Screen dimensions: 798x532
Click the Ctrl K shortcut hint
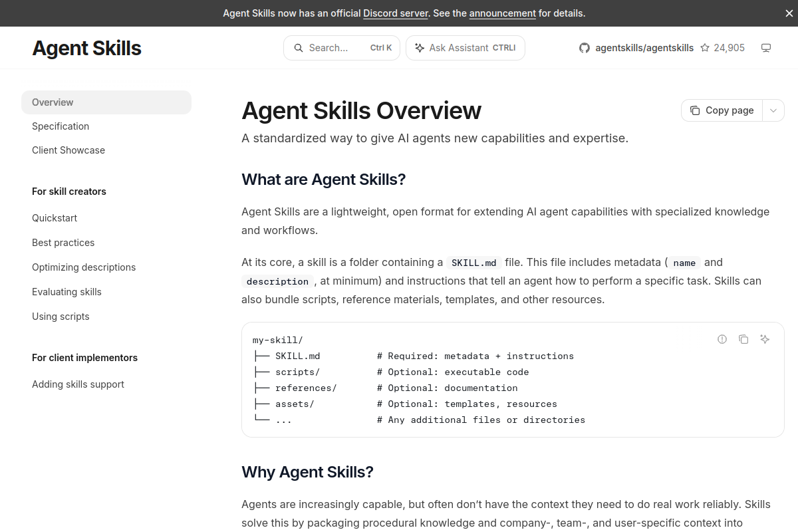coord(381,48)
